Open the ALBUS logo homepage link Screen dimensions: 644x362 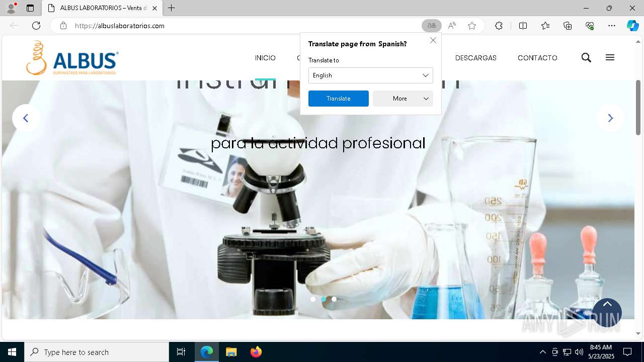tap(72, 58)
